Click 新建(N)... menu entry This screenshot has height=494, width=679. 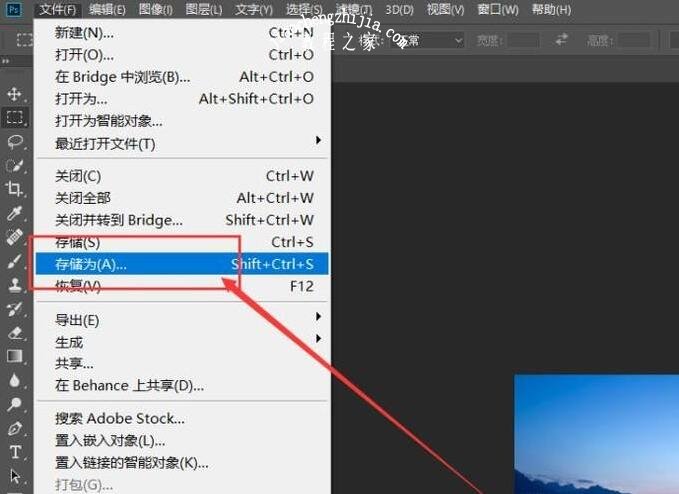pyautogui.click(x=84, y=32)
